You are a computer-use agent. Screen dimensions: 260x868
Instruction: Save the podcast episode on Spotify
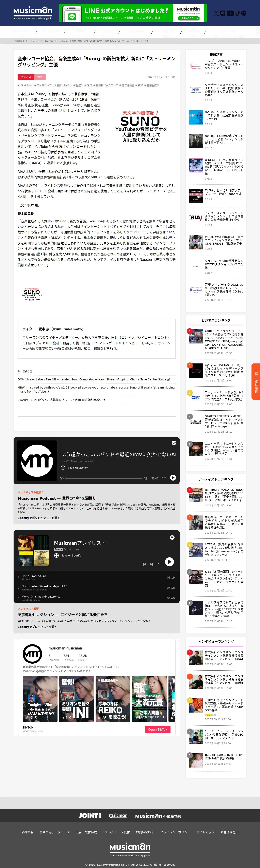[74, 468]
